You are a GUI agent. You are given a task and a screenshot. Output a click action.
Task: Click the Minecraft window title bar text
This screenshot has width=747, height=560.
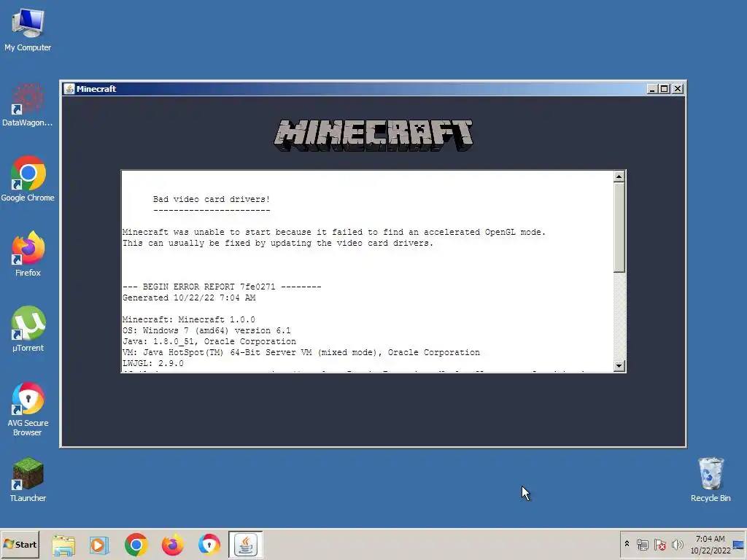click(96, 89)
